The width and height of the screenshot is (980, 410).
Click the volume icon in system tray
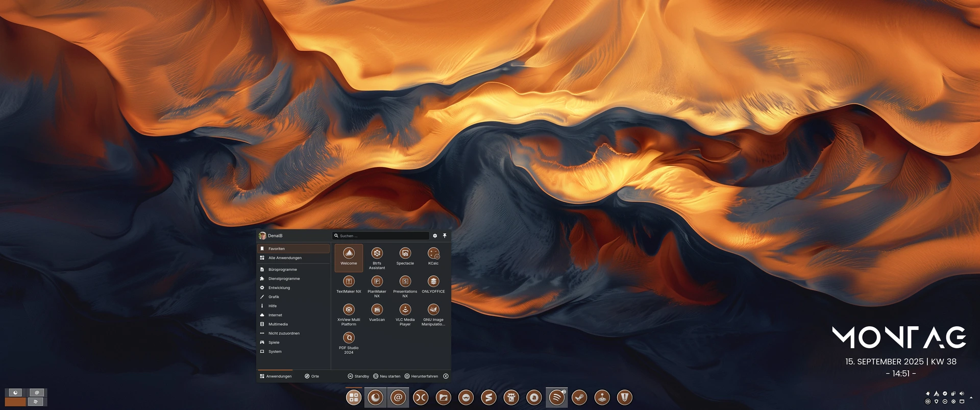pos(962,394)
